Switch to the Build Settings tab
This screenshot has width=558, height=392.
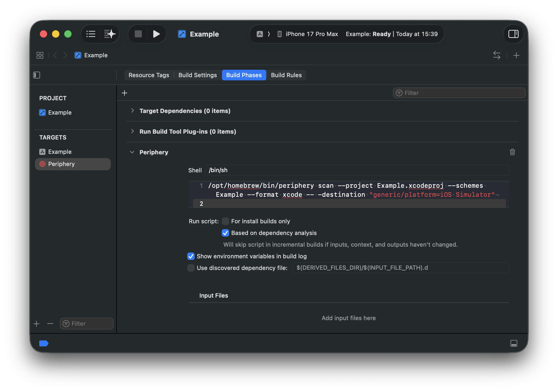coord(198,75)
